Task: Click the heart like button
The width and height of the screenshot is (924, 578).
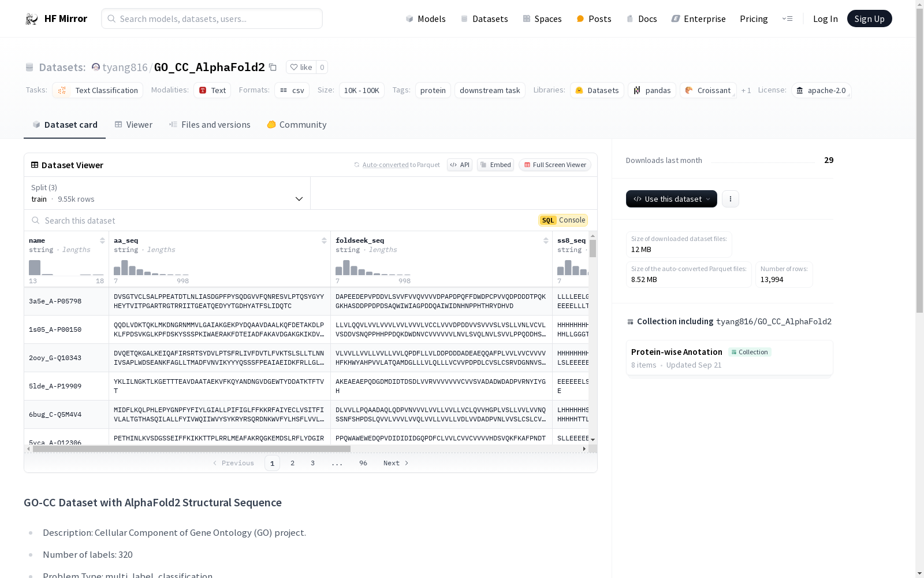Action: point(301,67)
